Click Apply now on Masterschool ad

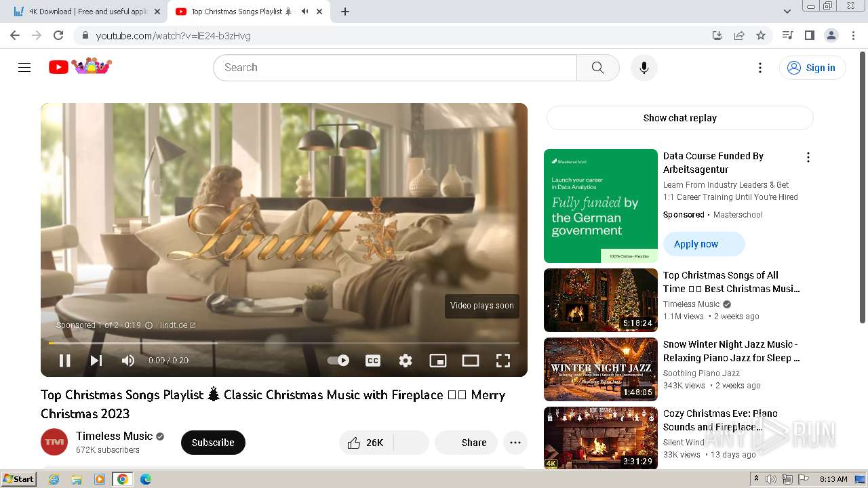click(x=704, y=244)
